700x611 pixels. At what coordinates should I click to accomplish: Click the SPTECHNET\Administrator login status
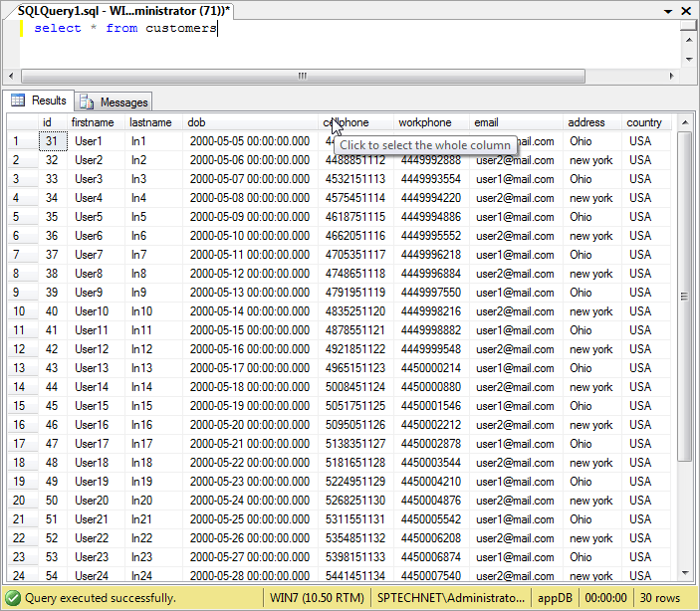pyautogui.click(x=451, y=598)
